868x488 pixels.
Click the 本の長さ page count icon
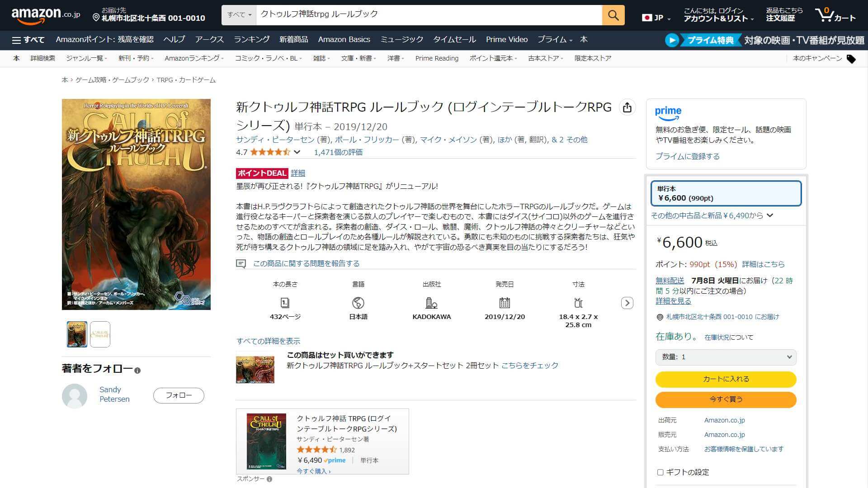[x=285, y=303]
